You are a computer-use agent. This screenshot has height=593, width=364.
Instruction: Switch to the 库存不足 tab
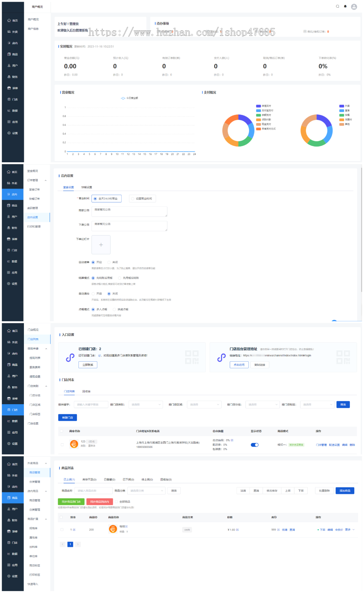(x=89, y=479)
